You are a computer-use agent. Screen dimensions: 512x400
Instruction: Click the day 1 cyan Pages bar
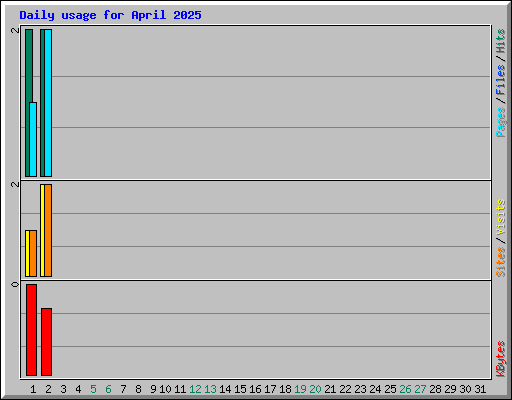pyautogui.click(x=33, y=139)
